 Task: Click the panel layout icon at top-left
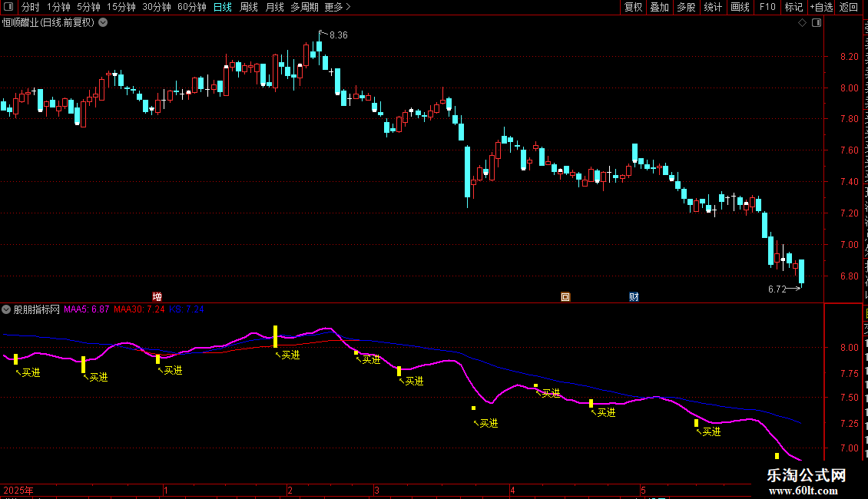8,7
